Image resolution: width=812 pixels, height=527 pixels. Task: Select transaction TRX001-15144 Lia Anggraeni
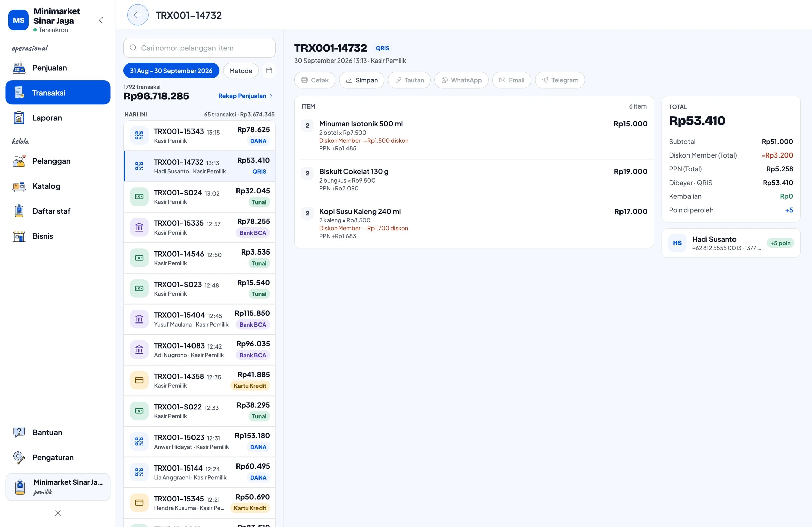click(199, 473)
